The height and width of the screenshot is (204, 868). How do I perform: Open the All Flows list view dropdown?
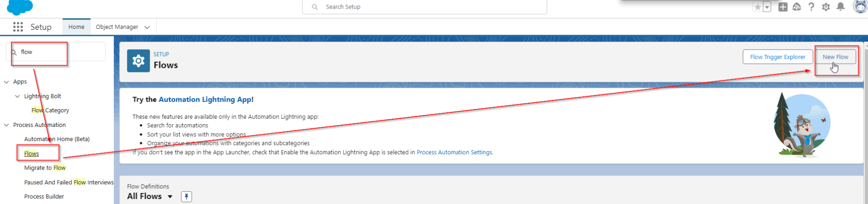(x=170, y=197)
